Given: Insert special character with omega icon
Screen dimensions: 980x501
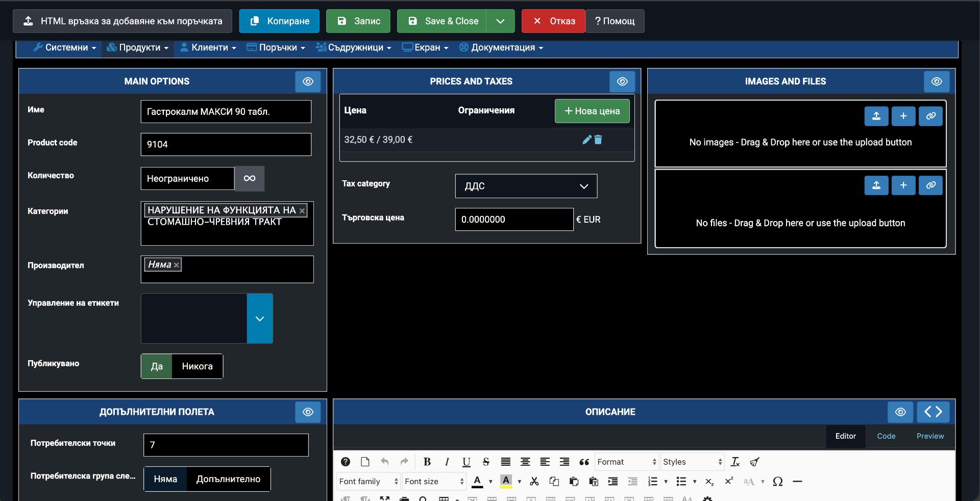Looking at the screenshot, I should 777,481.
